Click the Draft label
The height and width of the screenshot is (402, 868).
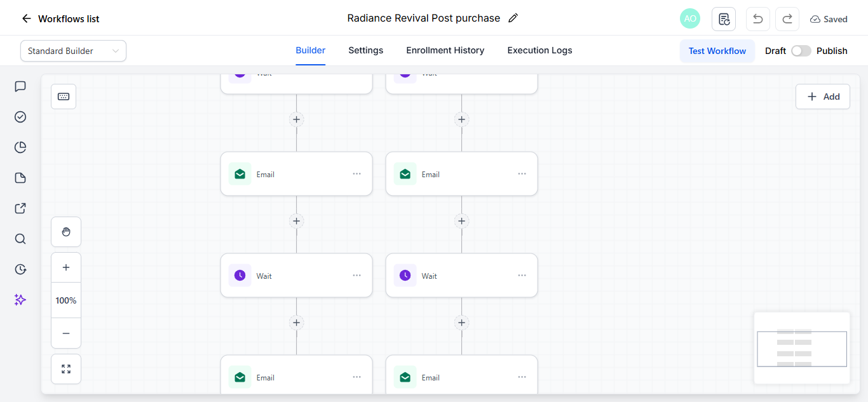tap(775, 51)
